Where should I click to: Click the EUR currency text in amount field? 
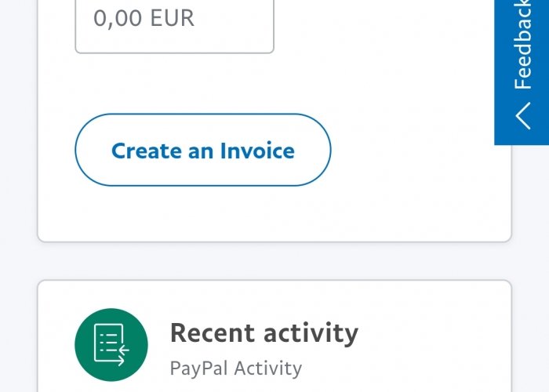click(172, 18)
